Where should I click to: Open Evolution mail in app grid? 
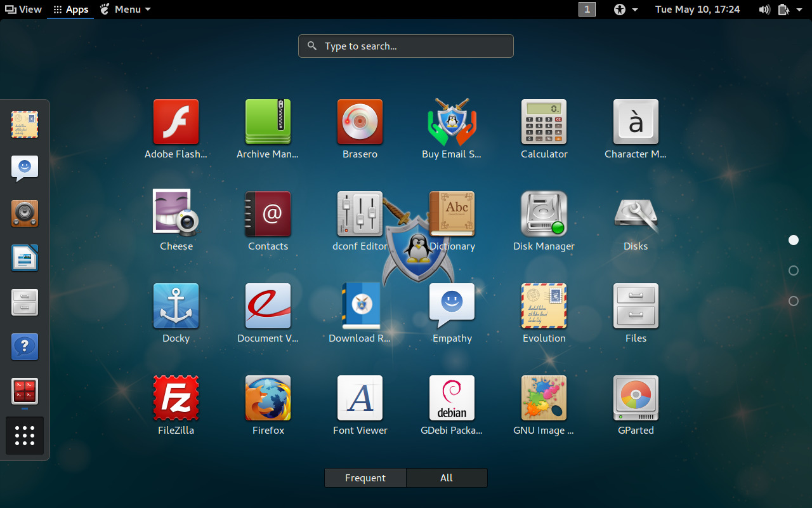tap(544, 306)
